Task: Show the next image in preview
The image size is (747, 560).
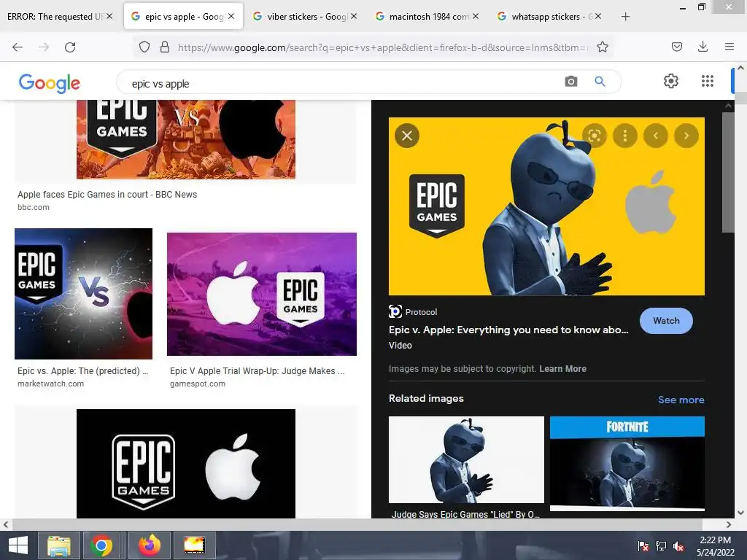Action: click(686, 136)
